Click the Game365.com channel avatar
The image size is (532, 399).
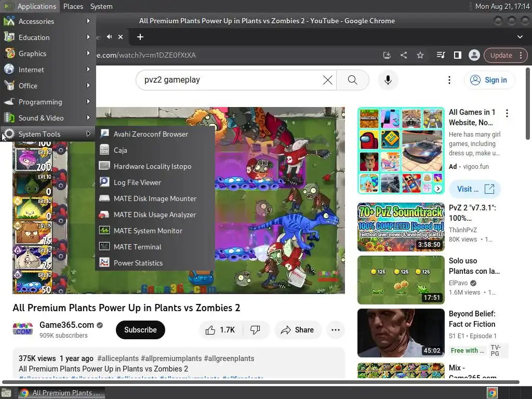[23, 329]
